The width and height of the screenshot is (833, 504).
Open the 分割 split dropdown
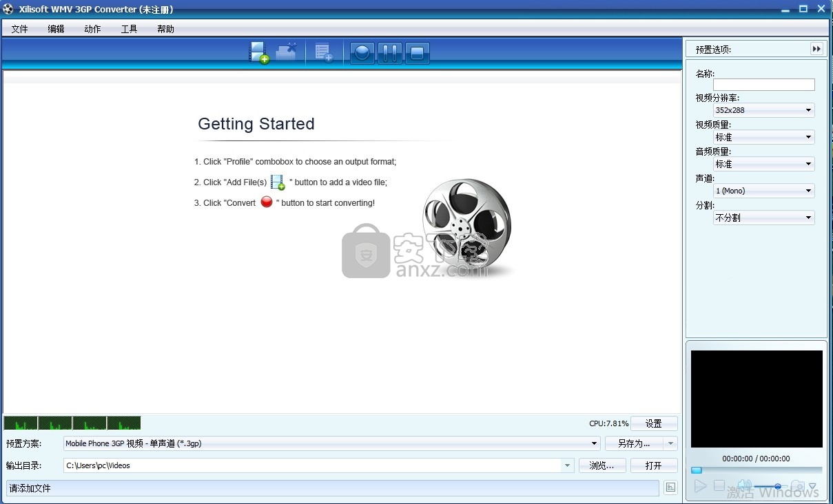click(763, 218)
